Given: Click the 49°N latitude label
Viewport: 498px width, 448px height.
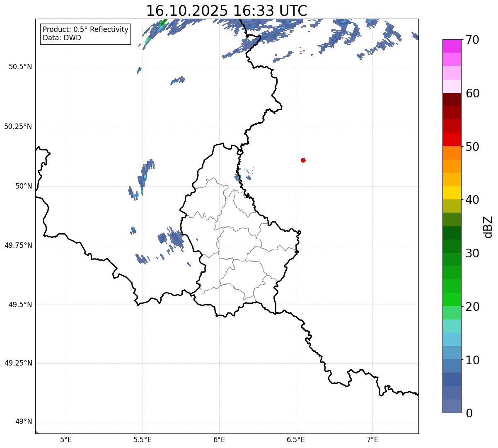Looking at the screenshot, I should pyautogui.click(x=24, y=422).
